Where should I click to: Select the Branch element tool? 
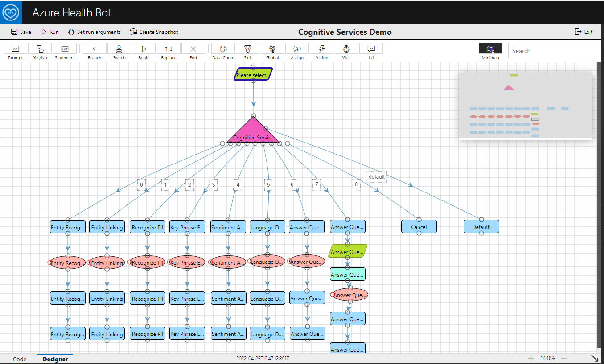(x=95, y=52)
